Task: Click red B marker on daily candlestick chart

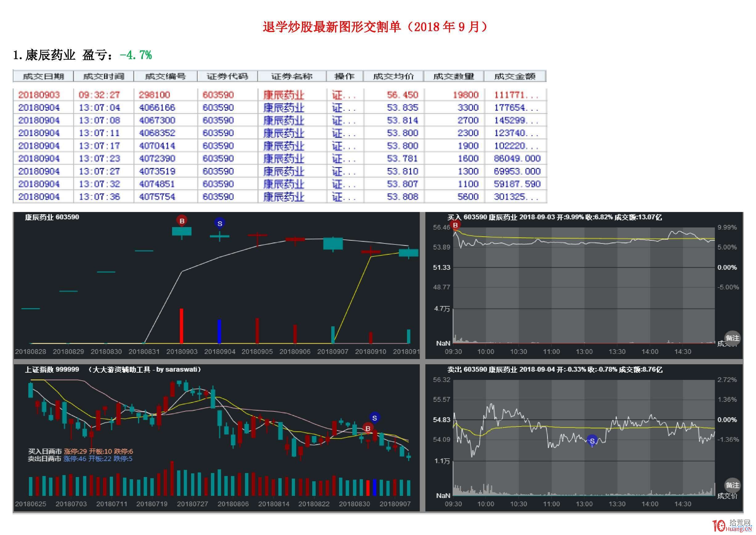Action: pyautogui.click(x=182, y=221)
